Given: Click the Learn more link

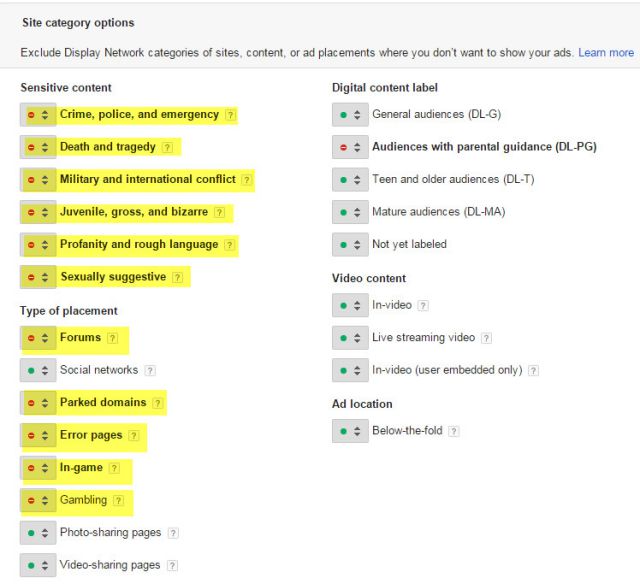Looking at the screenshot, I should click(606, 52).
